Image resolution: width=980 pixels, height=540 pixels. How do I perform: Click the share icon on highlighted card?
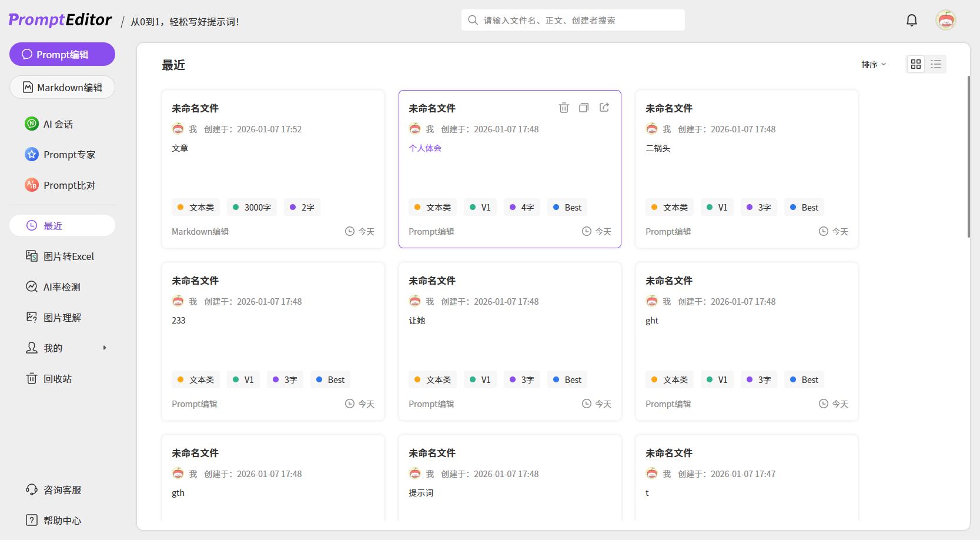(604, 108)
